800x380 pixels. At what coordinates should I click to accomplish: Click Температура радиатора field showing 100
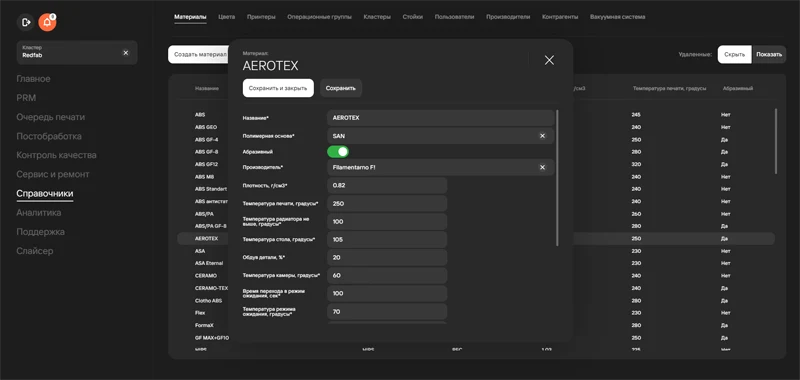click(x=387, y=222)
